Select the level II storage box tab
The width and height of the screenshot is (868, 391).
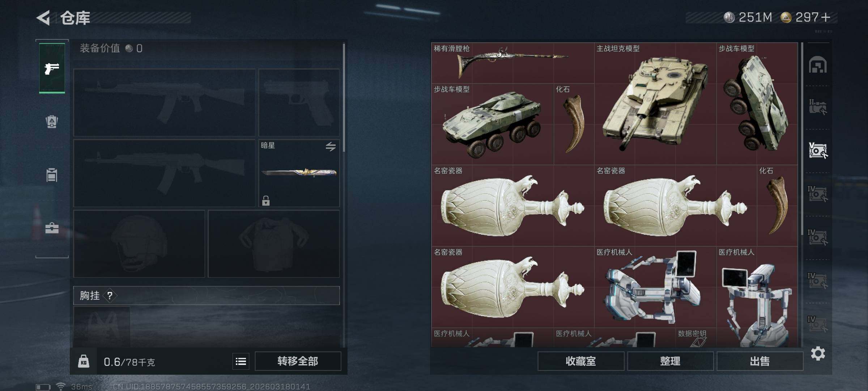pyautogui.click(x=818, y=107)
